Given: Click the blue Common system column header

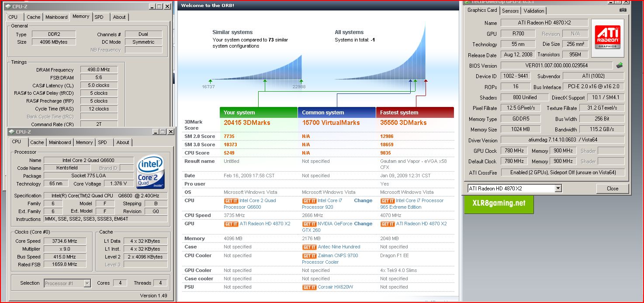Looking at the screenshot, I should point(337,112).
